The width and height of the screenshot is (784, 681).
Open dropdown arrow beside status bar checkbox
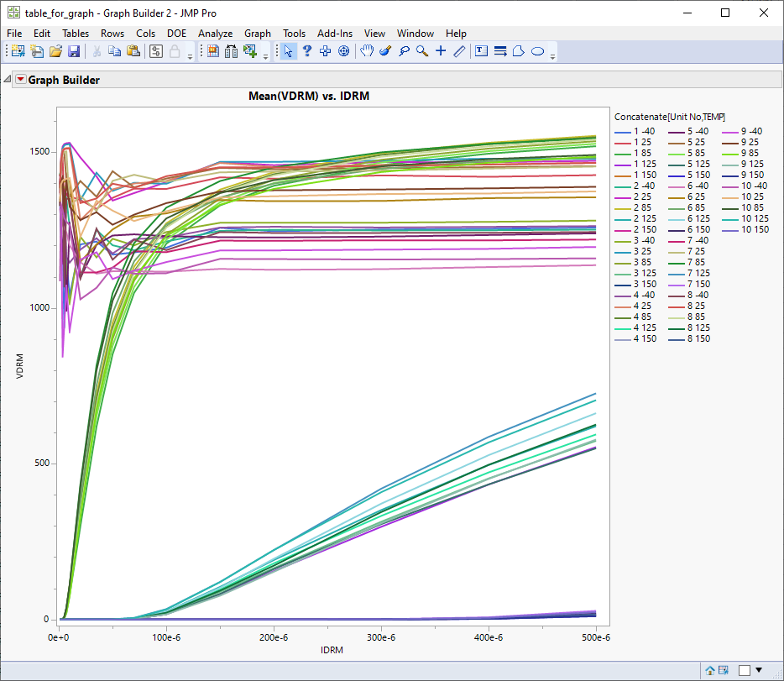(760, 670)
